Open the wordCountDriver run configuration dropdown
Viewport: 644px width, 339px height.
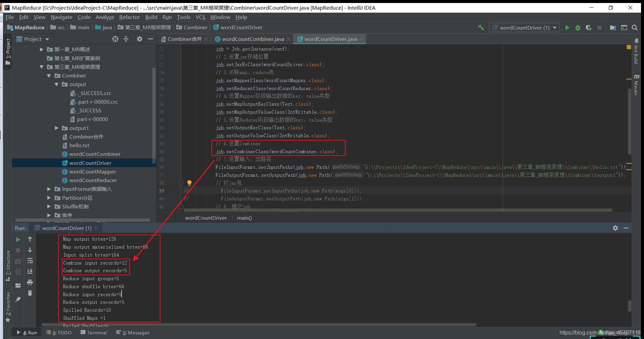tap(524, 28)
